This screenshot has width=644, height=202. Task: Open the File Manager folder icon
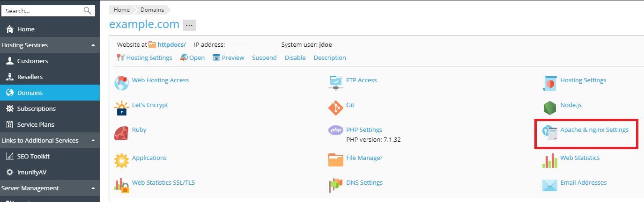336,160
